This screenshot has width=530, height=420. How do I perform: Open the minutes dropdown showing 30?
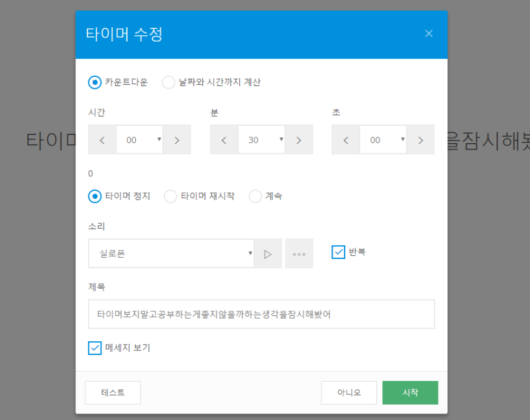pos(261,140)
